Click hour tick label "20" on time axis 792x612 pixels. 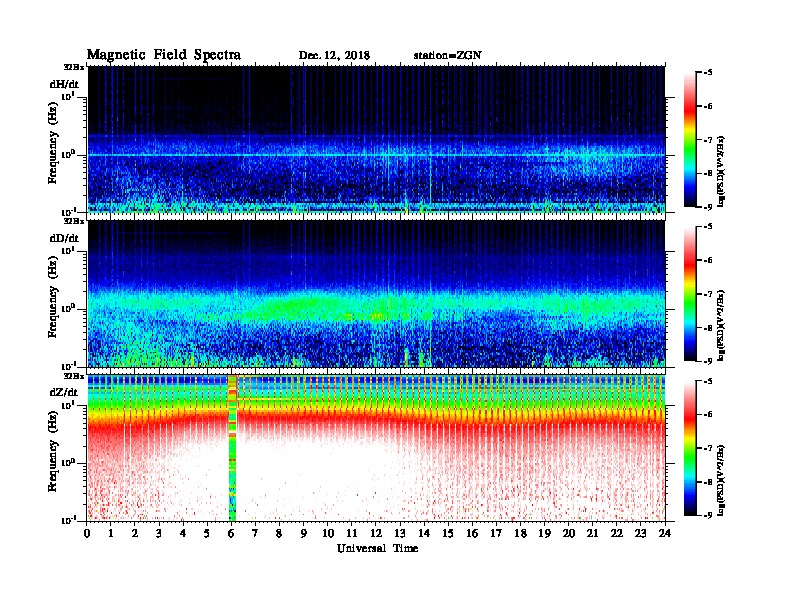pos(568,534)
